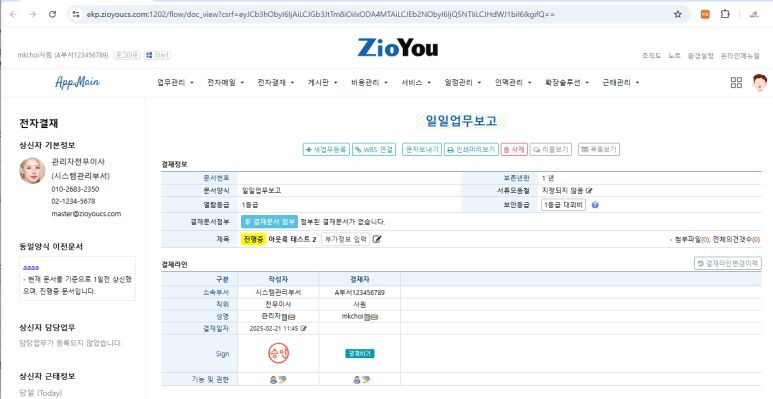This screenshot has width=773, height=399.
Task: Expand the 업무관리 menu
Action: pyautogui.click(x=176, y=83)
